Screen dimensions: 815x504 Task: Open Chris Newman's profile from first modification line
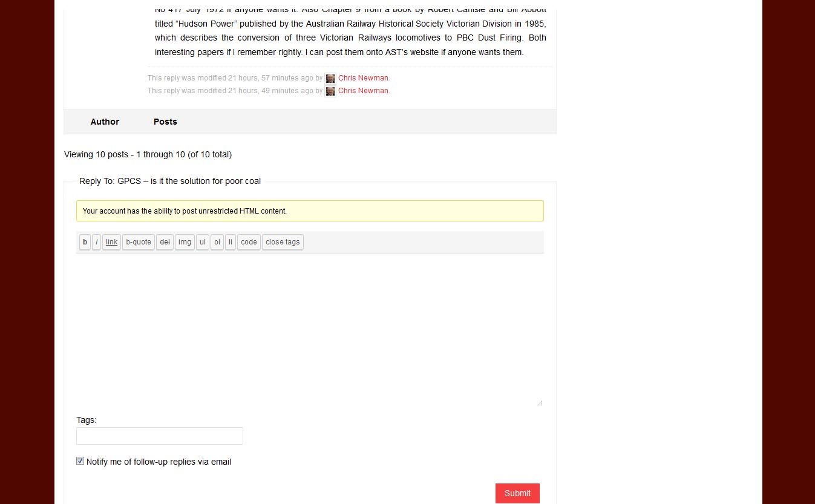[x=363, y=78]
